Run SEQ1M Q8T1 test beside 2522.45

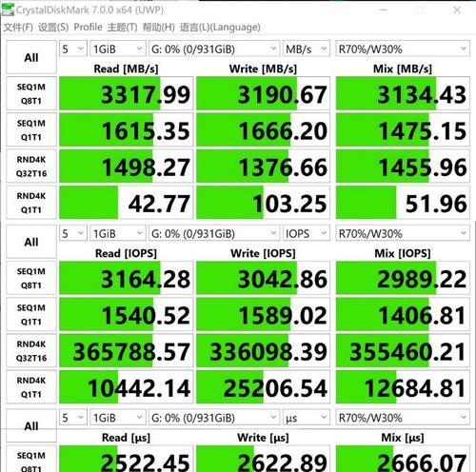[x=31, y=459]
